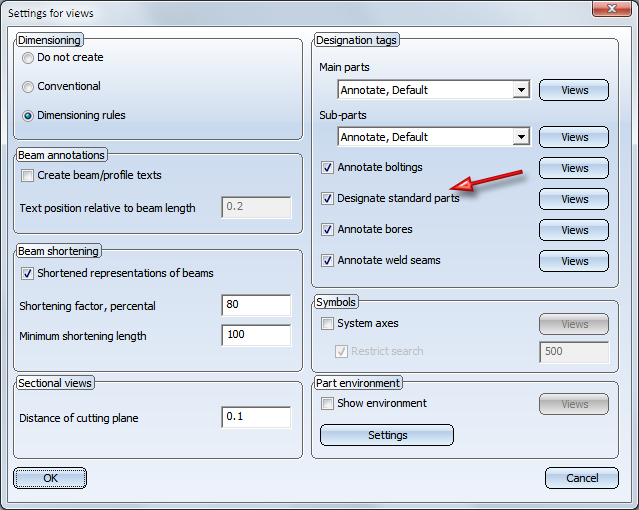This screenshot has width=639, height=510.
Task: Toggle the Annotate weld seams checkbox
Action: [327, 261]
